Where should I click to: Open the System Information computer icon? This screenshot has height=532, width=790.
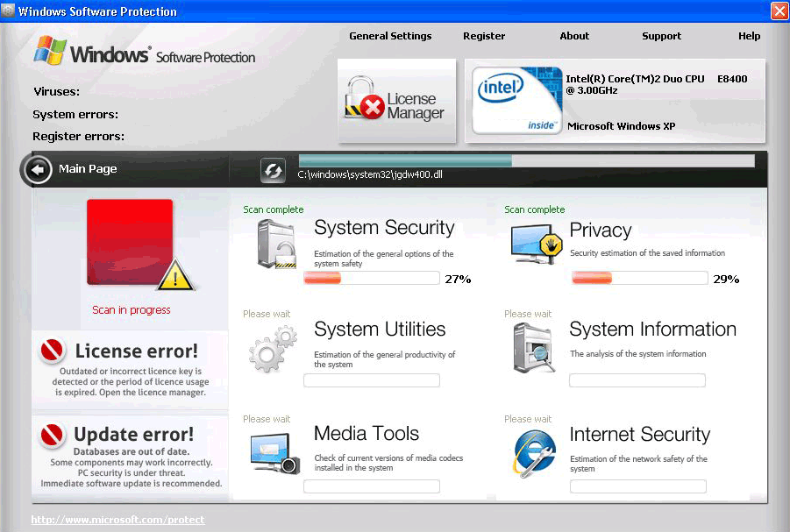[x=534, y=348]
